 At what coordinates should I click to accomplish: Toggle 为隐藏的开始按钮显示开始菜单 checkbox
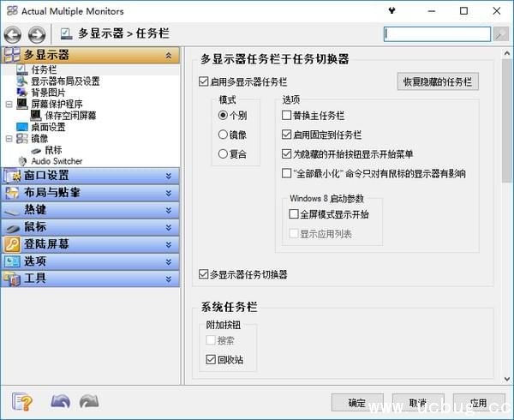286,153
